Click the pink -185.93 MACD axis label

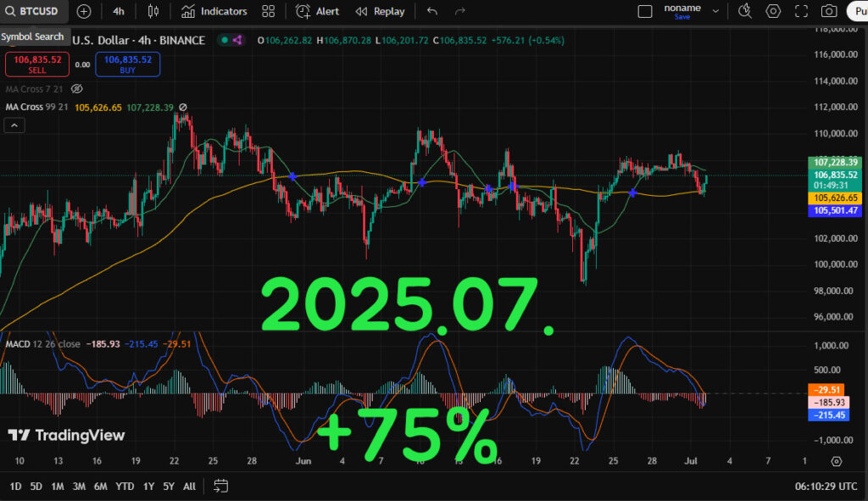829,403
